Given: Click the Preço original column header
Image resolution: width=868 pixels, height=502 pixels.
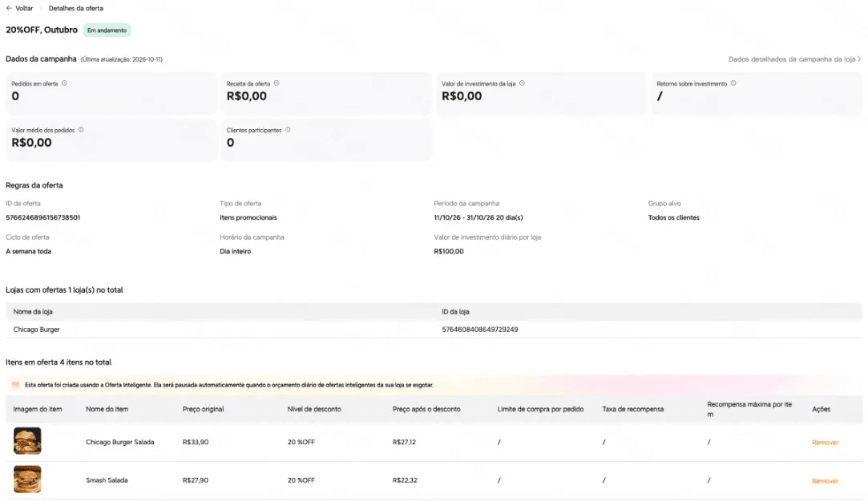Looking at the screenshot, I should click(x=203, y=410).
